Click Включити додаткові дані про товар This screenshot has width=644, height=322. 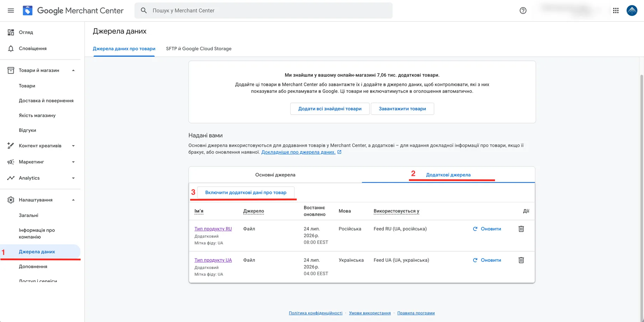[x=246, y=192]
